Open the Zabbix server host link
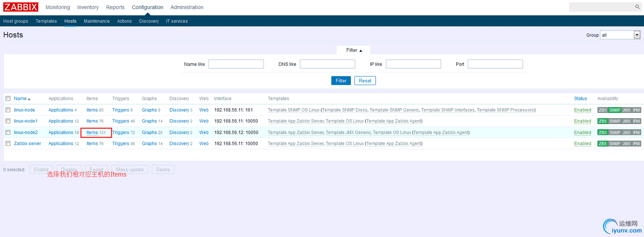Viewport: 644px width, 237px height. tap(27, 144)
